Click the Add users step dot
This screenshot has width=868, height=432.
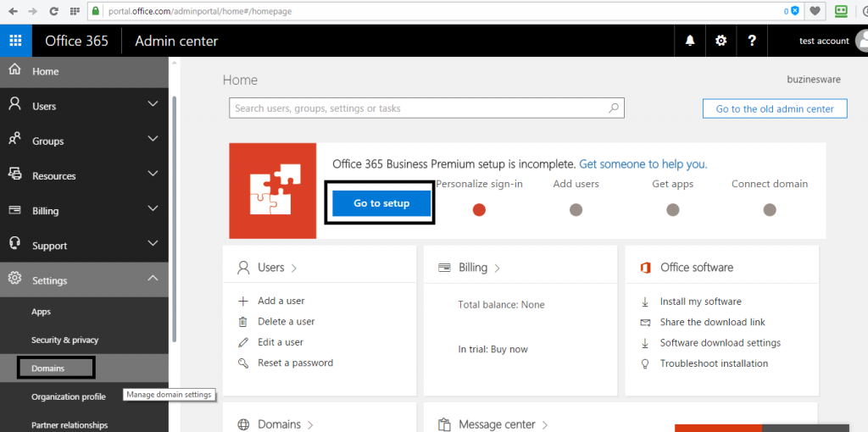(x=576, y=209)
